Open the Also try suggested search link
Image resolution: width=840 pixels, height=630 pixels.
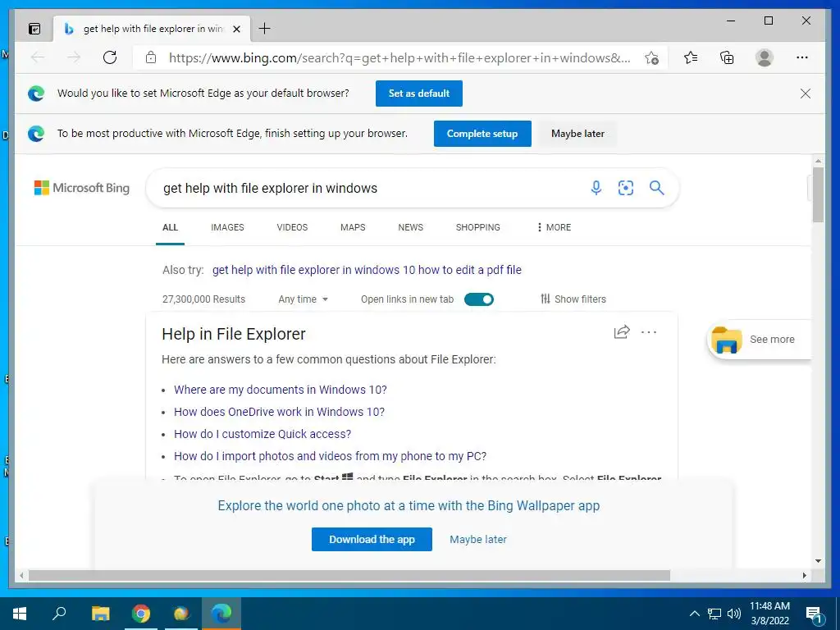point(367,270)
